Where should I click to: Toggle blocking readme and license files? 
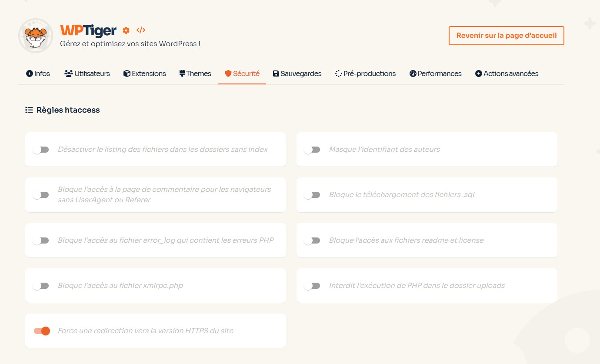pyautogui.click(x=312, y=240)
